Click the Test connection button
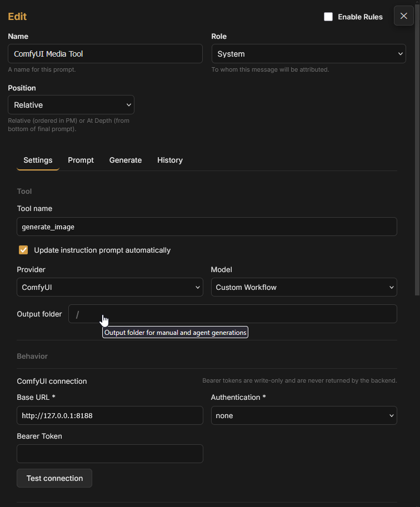The height and width of the screenshot is (507, 420). click(54, 478)
